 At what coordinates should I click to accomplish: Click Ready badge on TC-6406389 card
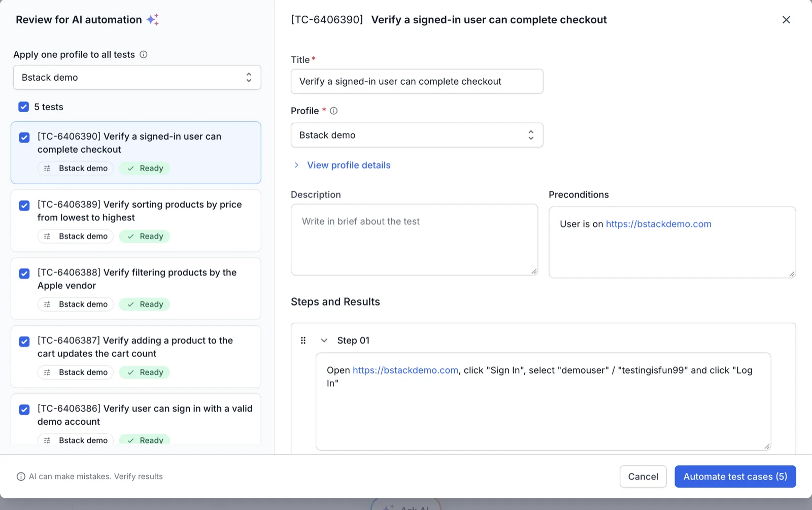coord(145,236)
